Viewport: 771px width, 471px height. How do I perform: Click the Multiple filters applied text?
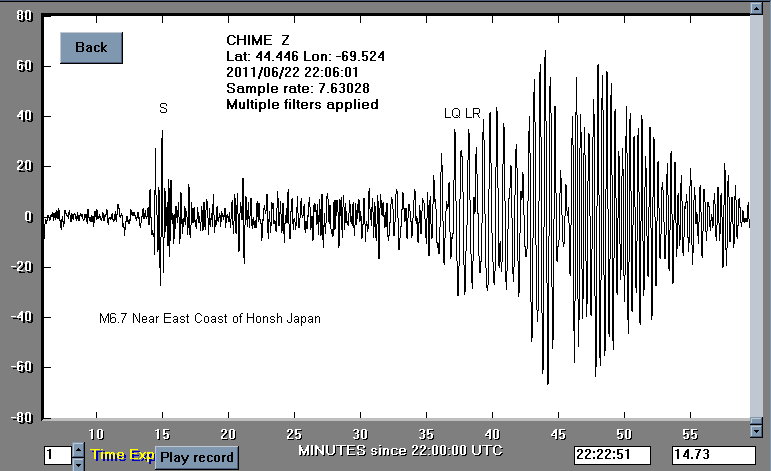coord(302,104)
